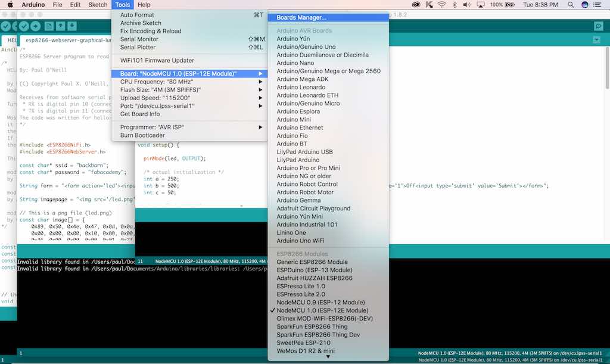Open the Help menu
This screenshot has height=364, width=610.
144,5
